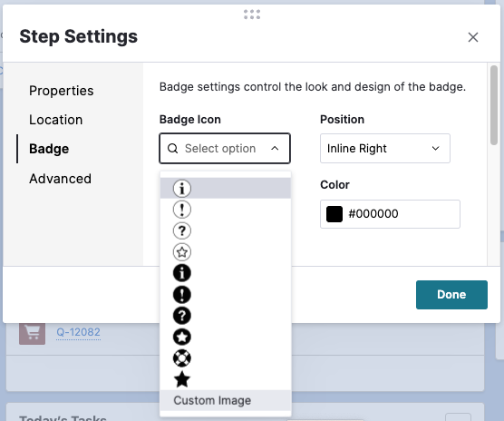Click the Done button
504x421 pixels.
pyautogui.click(x=451, y=295)
